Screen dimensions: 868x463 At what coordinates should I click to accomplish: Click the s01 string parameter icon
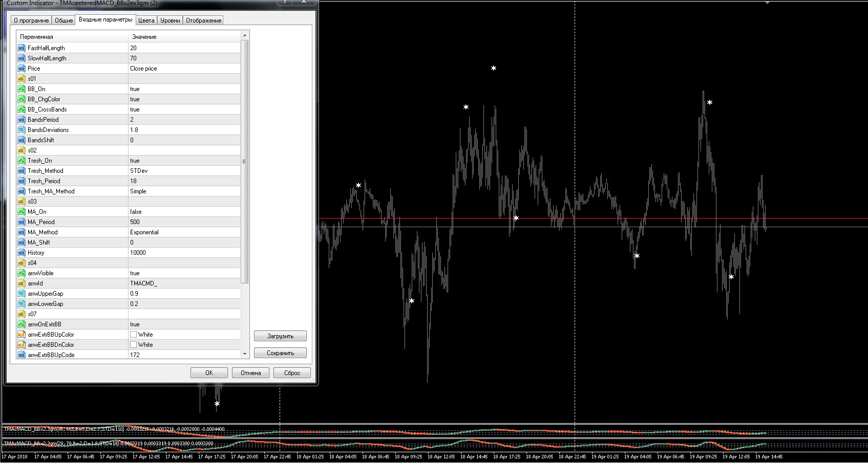click(x=22, y=79)
